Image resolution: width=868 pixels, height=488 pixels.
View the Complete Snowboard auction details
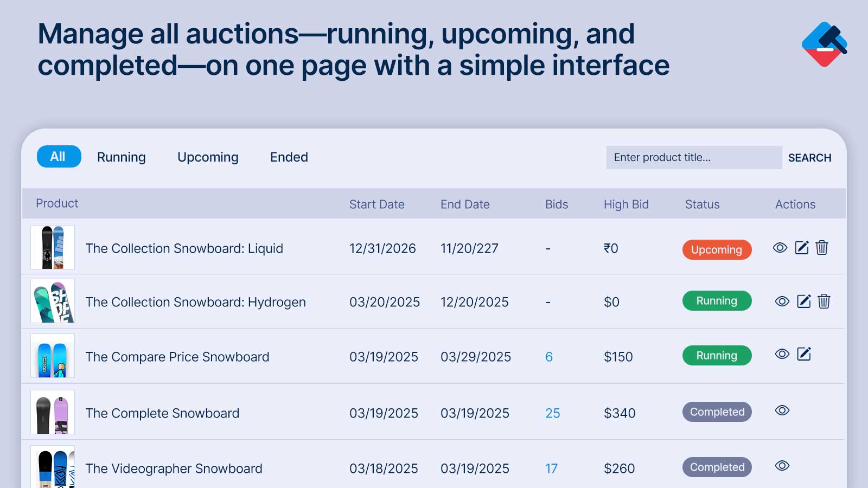click(782, 410)
